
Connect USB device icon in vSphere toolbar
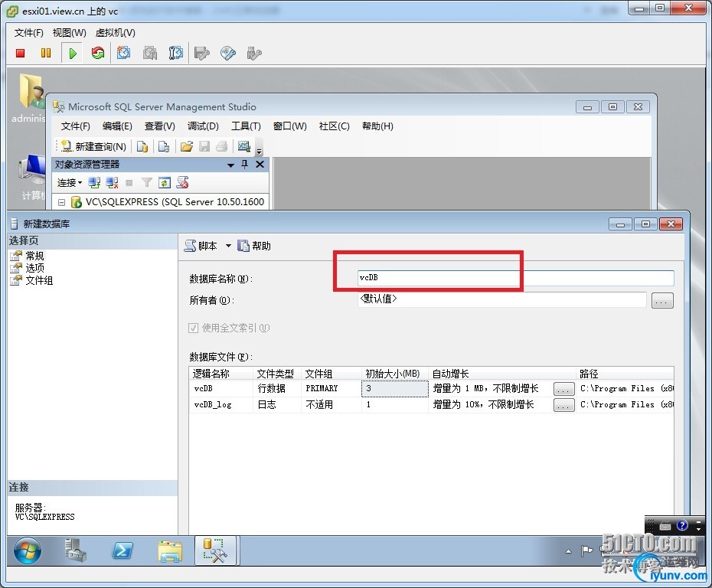tap(254, 53)
